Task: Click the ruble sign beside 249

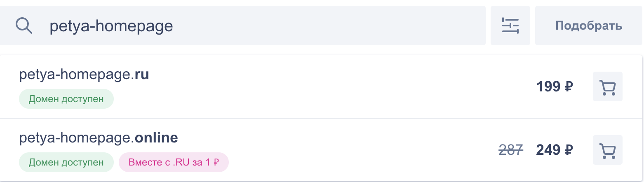Action: (569, 150)
